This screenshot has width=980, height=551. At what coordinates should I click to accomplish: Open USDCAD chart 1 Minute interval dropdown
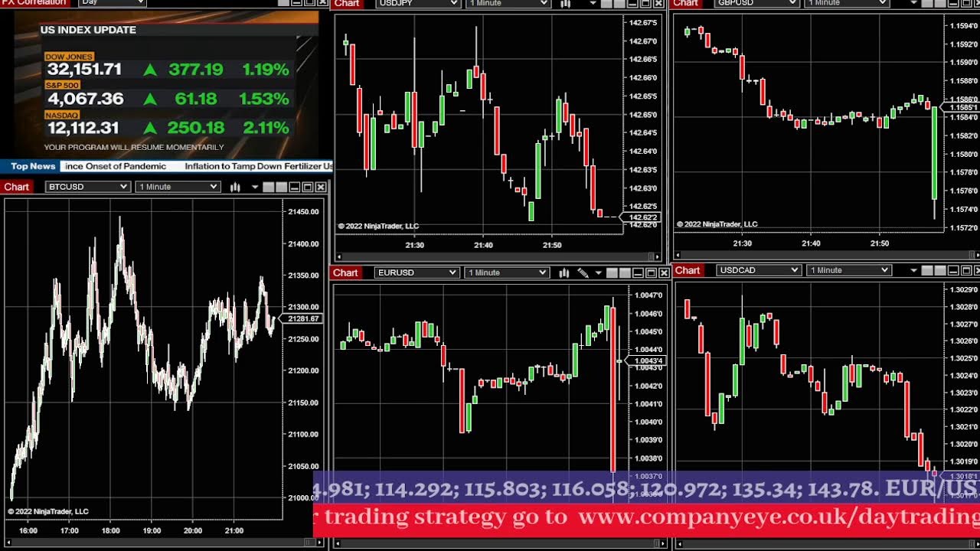(x=848, y=270)
